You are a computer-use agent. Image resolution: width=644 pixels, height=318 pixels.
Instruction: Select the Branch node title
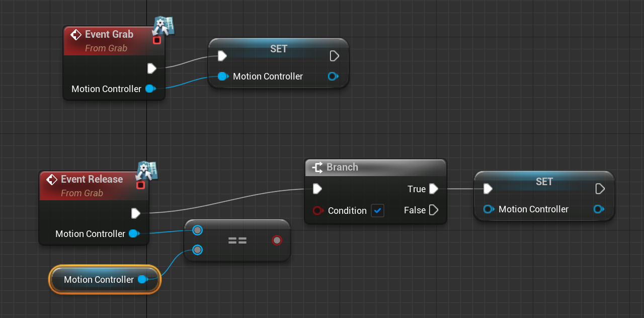click(342, 167)
